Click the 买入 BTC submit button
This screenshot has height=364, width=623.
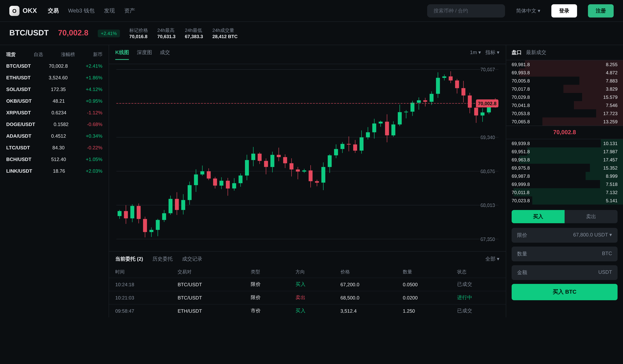[x=564, y=292]
